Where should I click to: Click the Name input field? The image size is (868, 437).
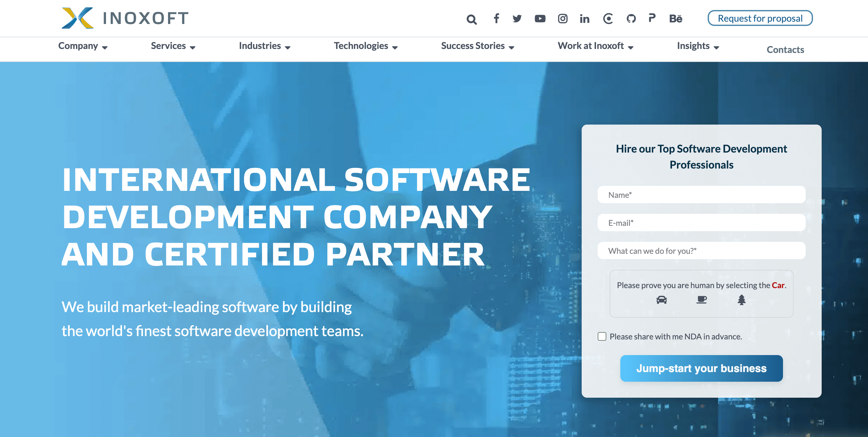click(701, 195)
